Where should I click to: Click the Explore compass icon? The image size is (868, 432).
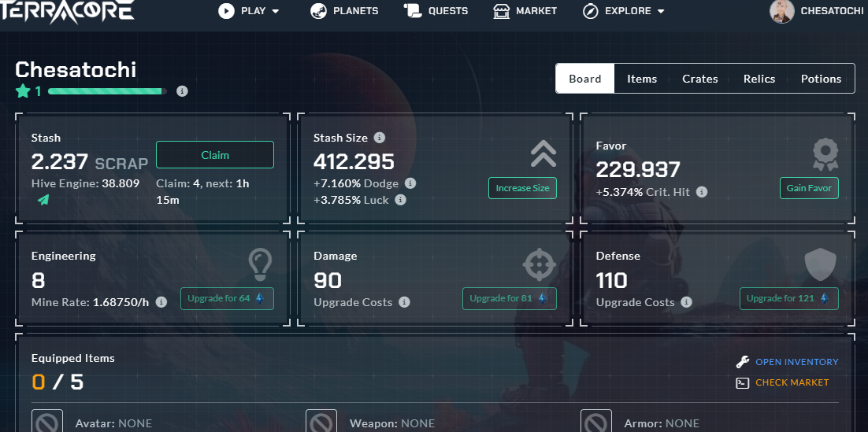coord(591,11)
